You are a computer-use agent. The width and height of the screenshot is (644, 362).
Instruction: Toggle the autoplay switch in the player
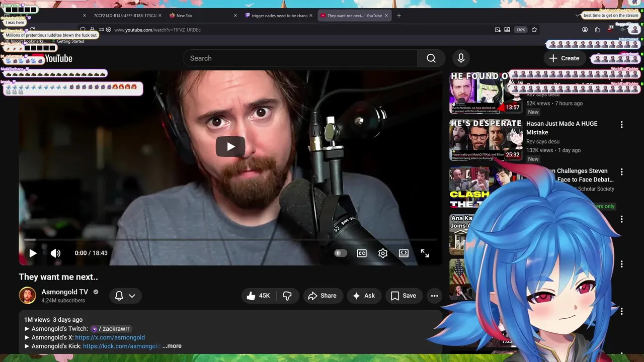(x=341, y=253)
